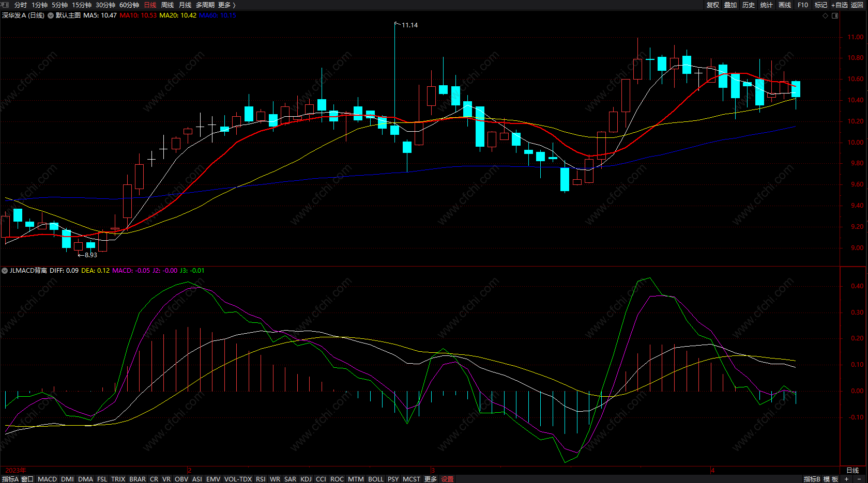The height and width of the screenshot is (483, 868).
Task: Apply the ASI indicator
Action: pos(197,479)
